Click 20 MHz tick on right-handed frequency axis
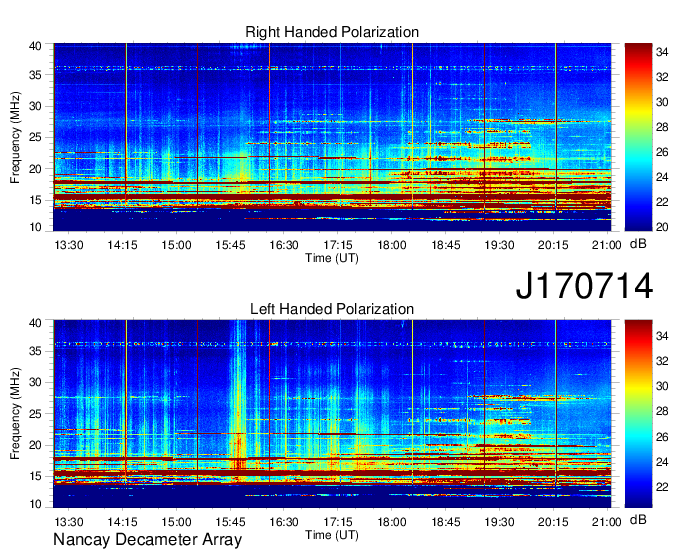The width and height of the screenshot is (680, 552). pyautogui.click(x=36, y=169)
